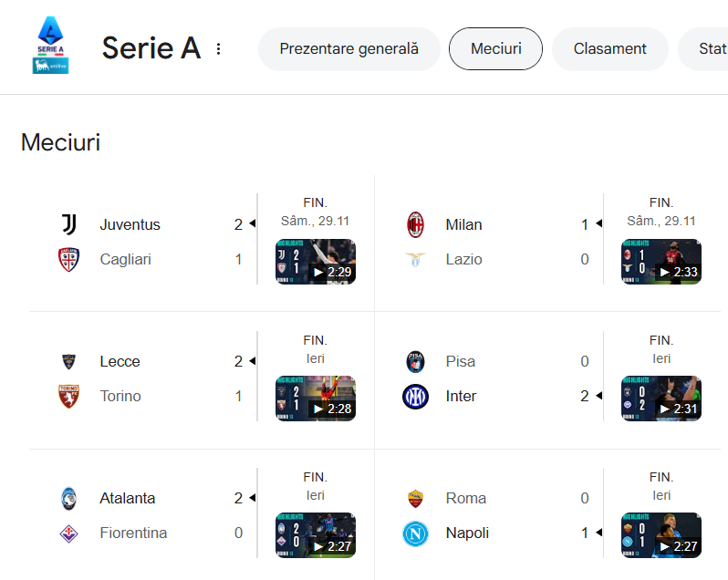
Task: Click the Atalanta club crest
Action: click(69, 498)
